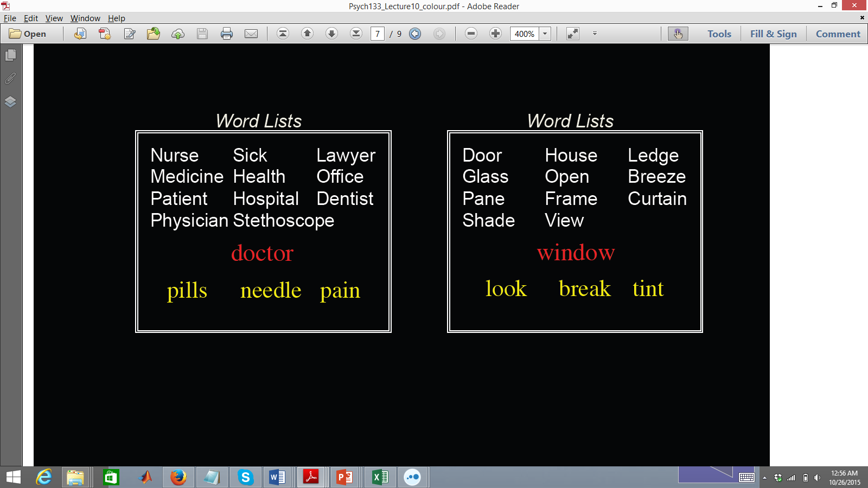Click the Save floppy disk icon
This screenshot has width=868, height=488.
(x=202, y=34)
